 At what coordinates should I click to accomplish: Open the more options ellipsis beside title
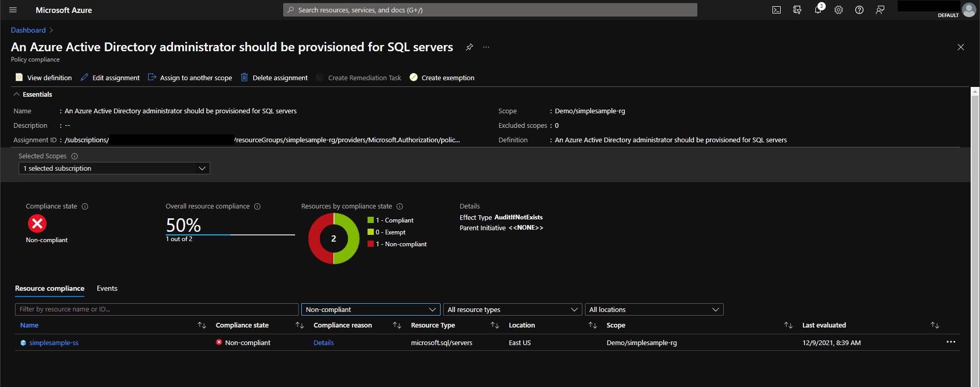[x=486, y=47]
